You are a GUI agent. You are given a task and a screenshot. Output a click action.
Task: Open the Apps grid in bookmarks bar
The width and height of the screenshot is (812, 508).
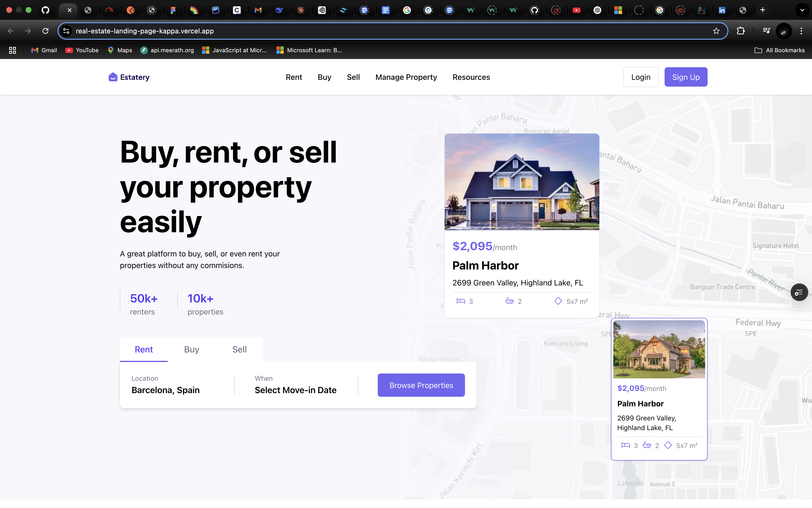pos(13,50)
